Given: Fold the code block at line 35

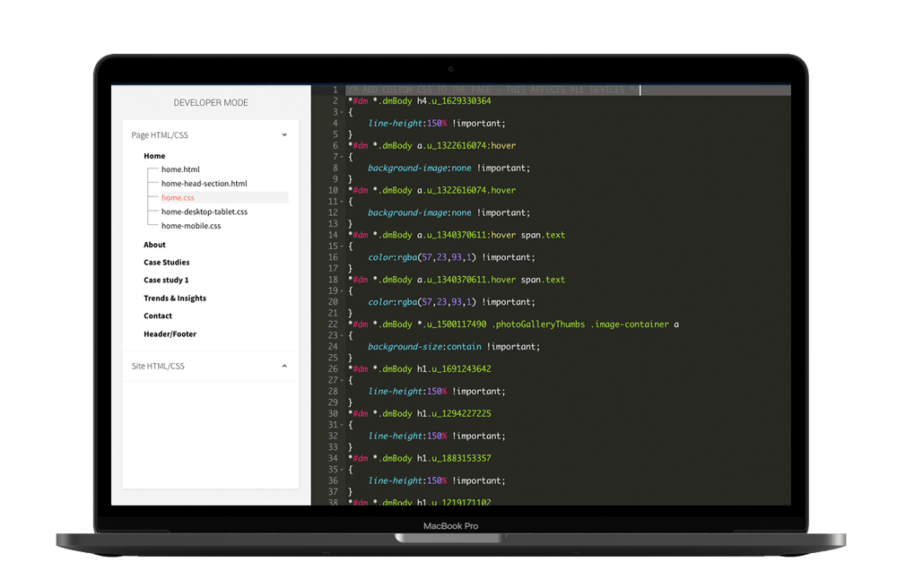Looking at the screenshot, I should (x=342, y=469).
